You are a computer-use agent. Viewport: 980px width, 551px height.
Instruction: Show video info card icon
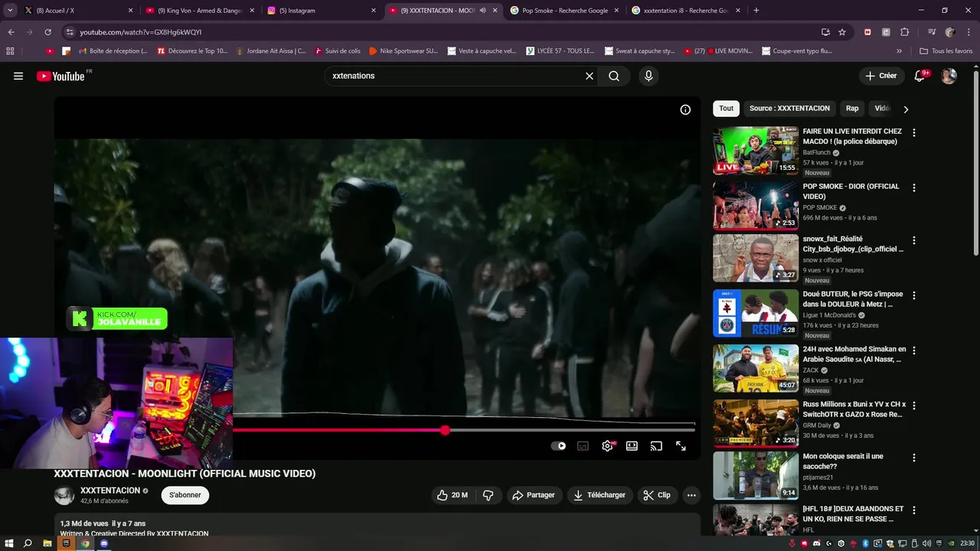pyautogui.click(x=685, y=109)
